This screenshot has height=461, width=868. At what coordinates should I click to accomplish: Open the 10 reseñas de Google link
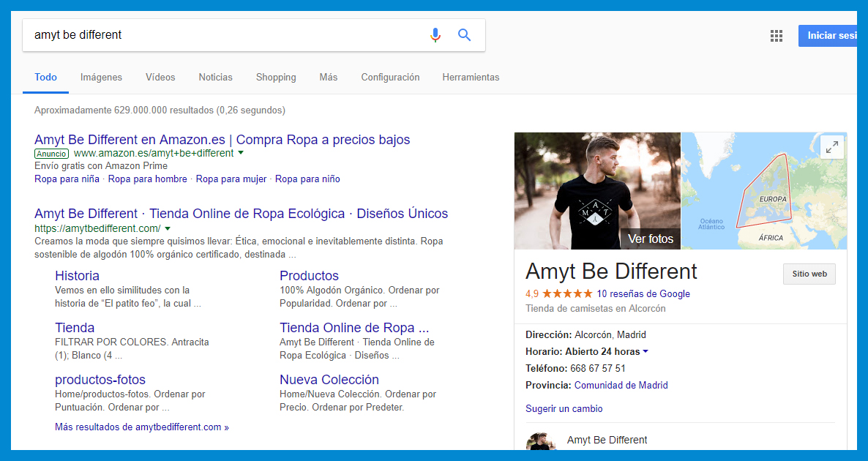[643, 294]
